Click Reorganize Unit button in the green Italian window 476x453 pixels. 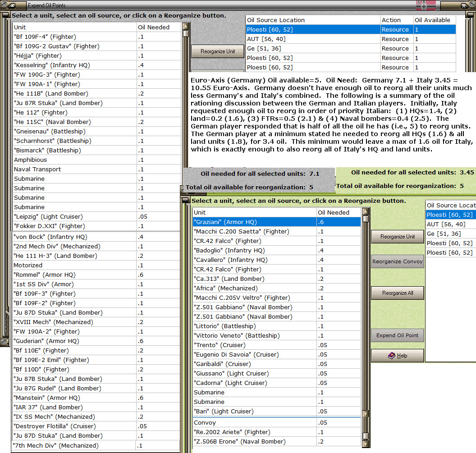(x=398, y=237)
